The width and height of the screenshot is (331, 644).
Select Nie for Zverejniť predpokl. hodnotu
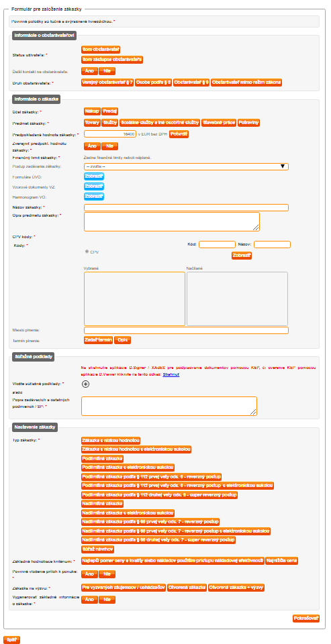pos(110,146)
